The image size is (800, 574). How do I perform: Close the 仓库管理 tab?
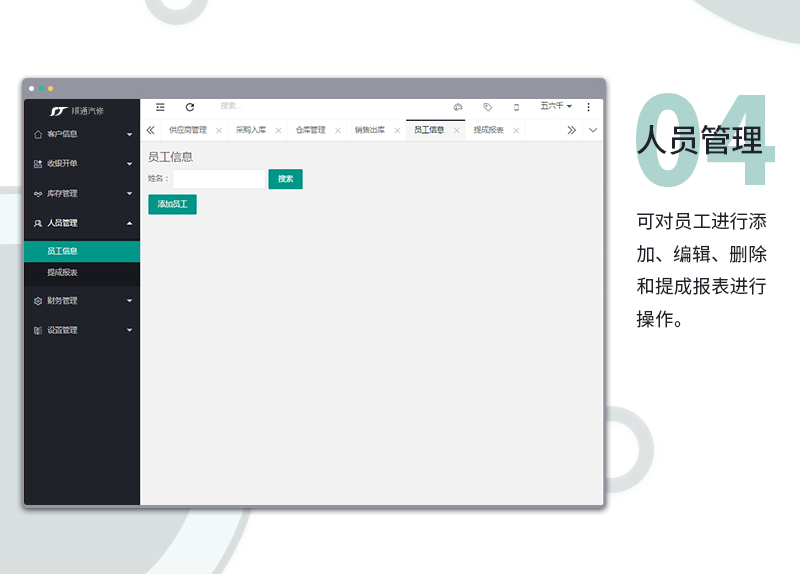click(x=338, y=131)
